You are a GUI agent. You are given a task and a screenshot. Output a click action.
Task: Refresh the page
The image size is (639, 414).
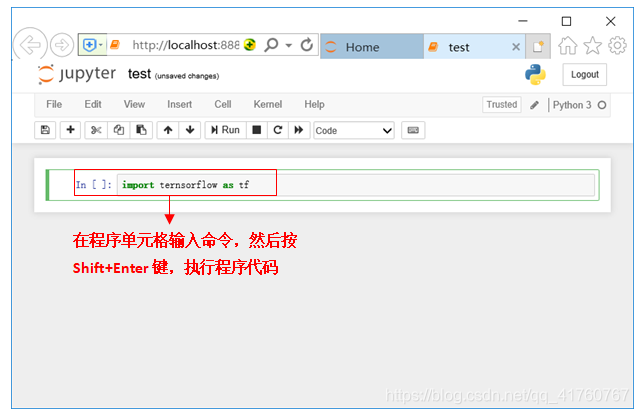(306, 45)
